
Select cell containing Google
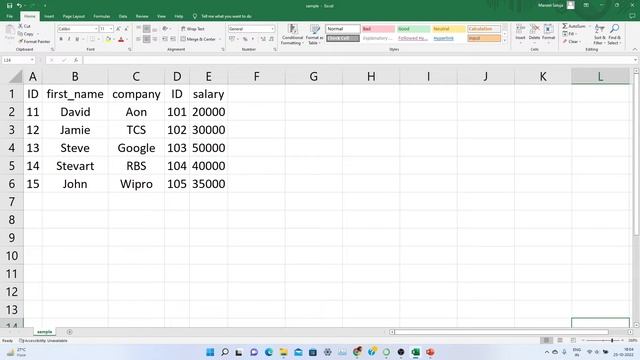pyautogui.click(x=136, y=148)
